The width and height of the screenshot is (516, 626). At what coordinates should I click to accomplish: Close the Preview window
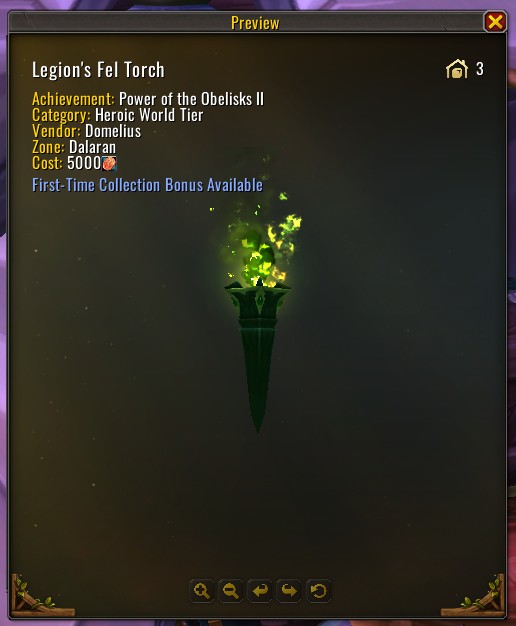click(x=495, y=22)
